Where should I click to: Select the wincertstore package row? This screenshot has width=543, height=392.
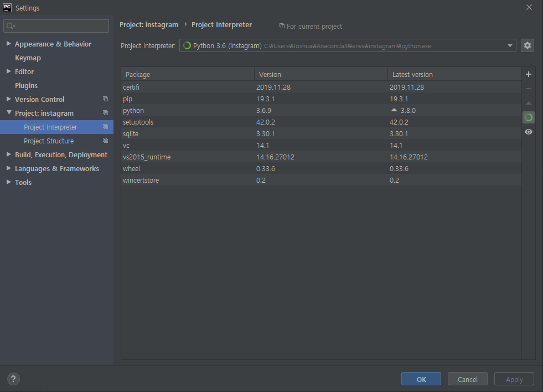(x=321, y=180)
